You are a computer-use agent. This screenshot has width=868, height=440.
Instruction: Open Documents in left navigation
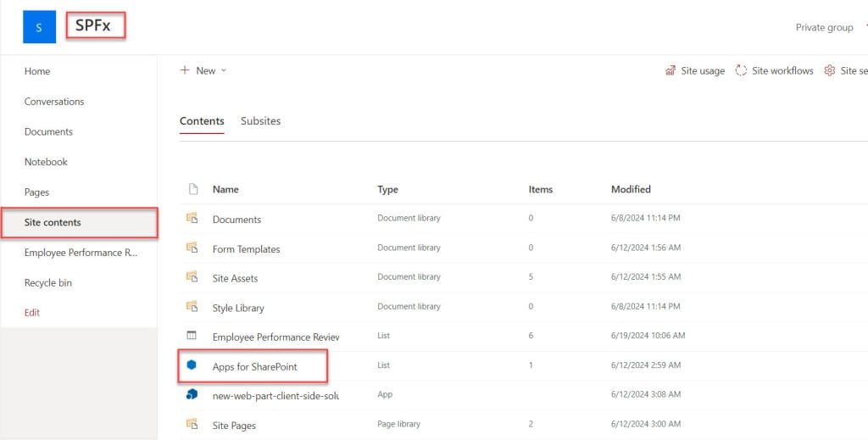pos(48,131)
